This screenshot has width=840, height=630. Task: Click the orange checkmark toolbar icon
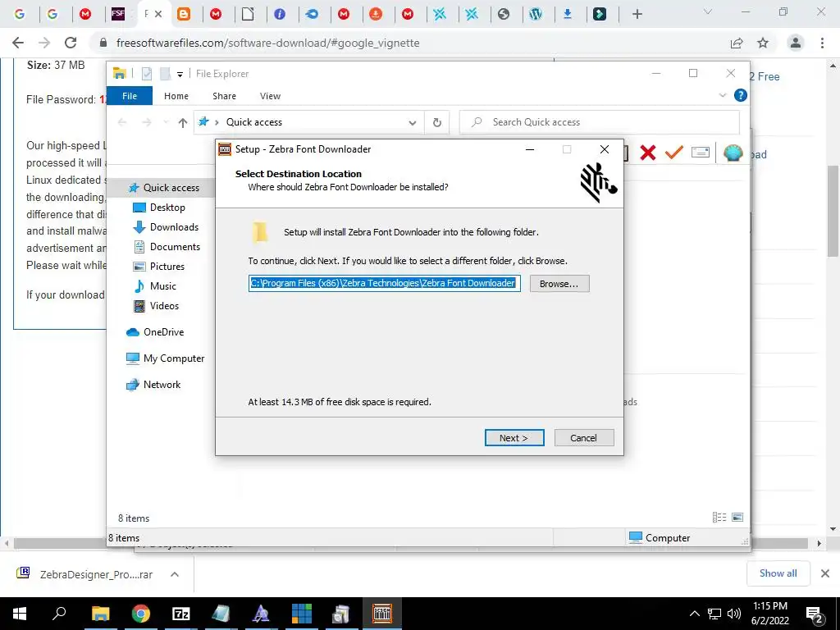coord(674,153)
